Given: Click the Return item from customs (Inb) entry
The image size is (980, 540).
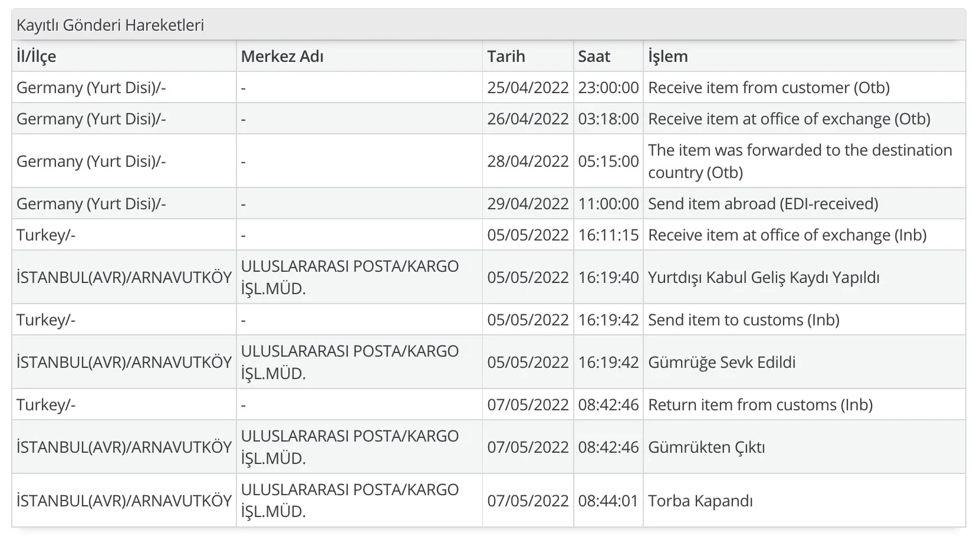Looking at the screenshot, I should point(760,405).
